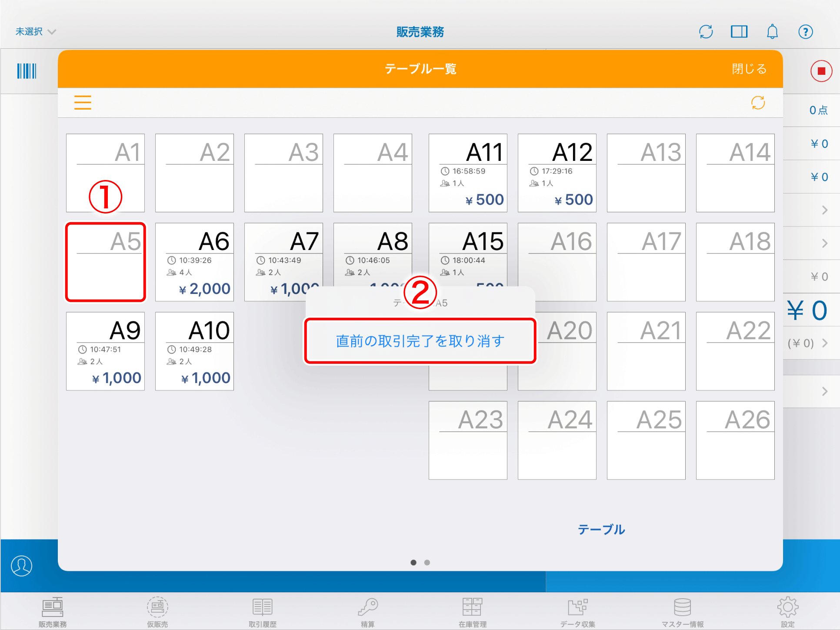Switch to the 取引履歴 tab
Screen dimensions: 840x630
pos(263,612)
